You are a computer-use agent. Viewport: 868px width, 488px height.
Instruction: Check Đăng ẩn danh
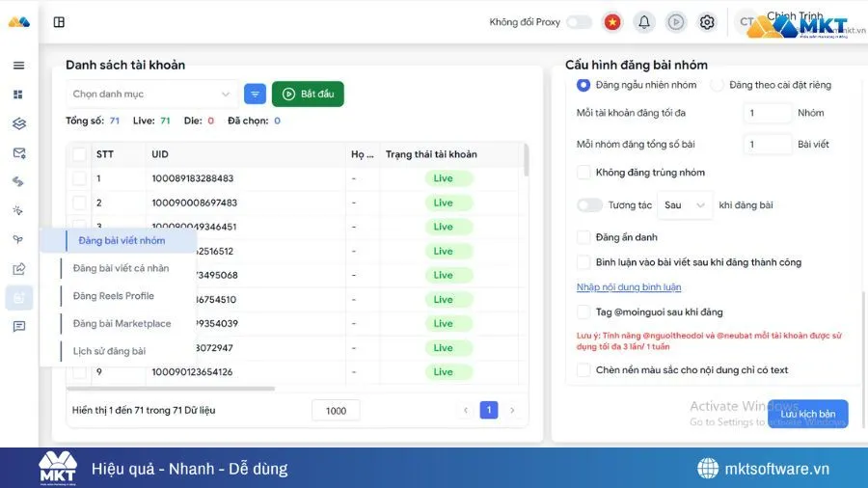tap(583, 237)
